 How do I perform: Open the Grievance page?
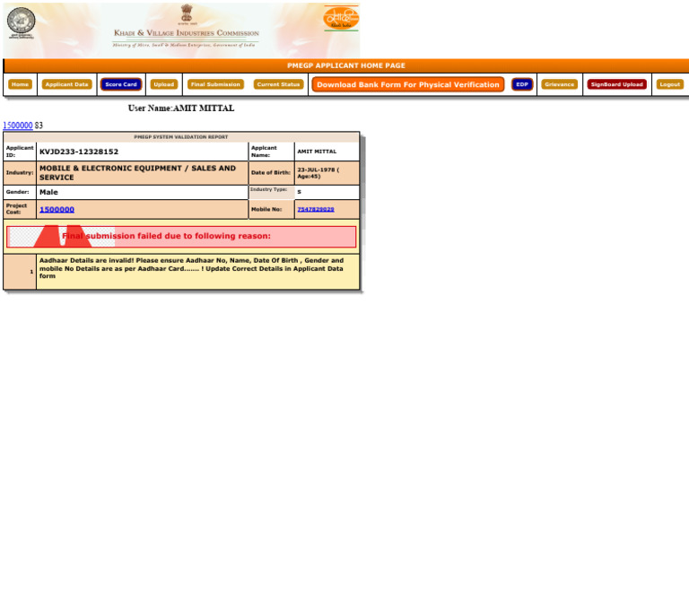point(560,84)
